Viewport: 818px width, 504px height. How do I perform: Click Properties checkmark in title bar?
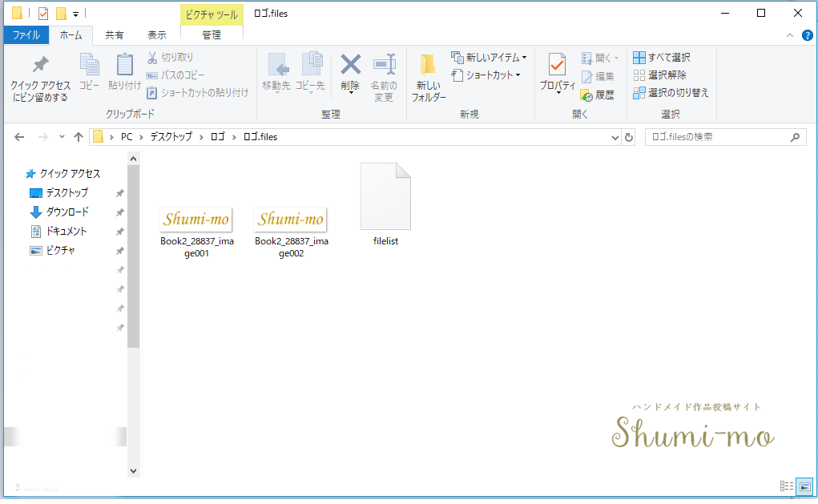(x=43, y=14)
